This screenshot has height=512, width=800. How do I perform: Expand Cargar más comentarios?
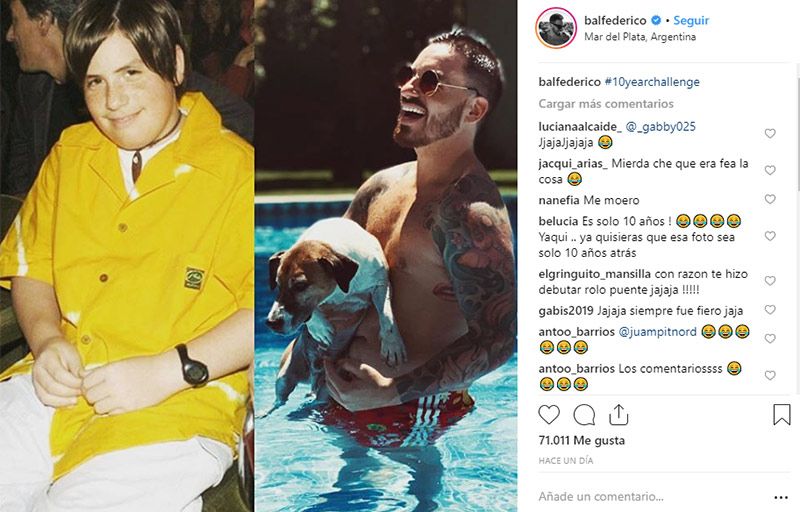click(606, 104)
